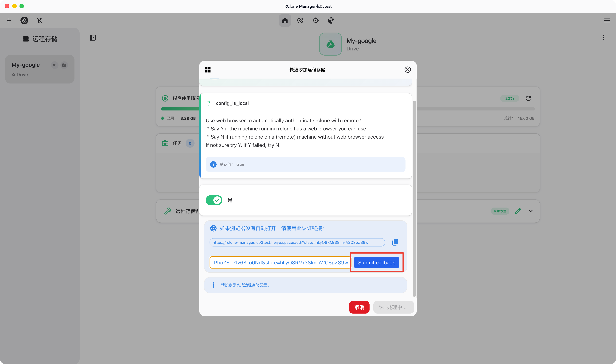616x364 pixels.
Task: Click the 远程存储 sidebar header
Action: point(40,39)
